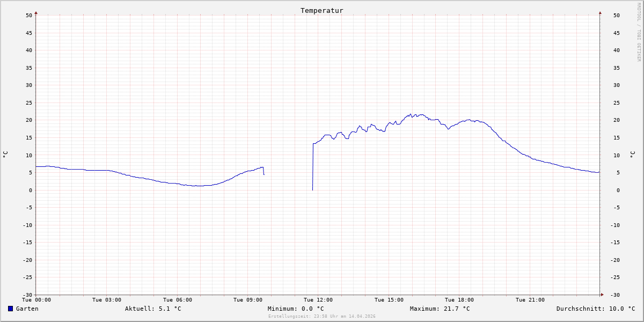The image size is (644, 322).
Task: Click the temperature curve minimum near Tue 07:00
Action: pyautogui.click(x=197, y=186)
